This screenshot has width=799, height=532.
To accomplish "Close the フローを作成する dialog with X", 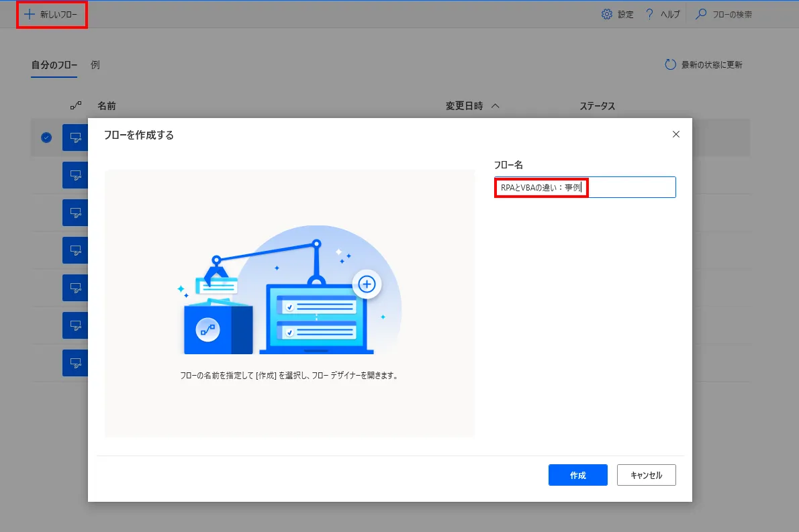I will 676,134.
